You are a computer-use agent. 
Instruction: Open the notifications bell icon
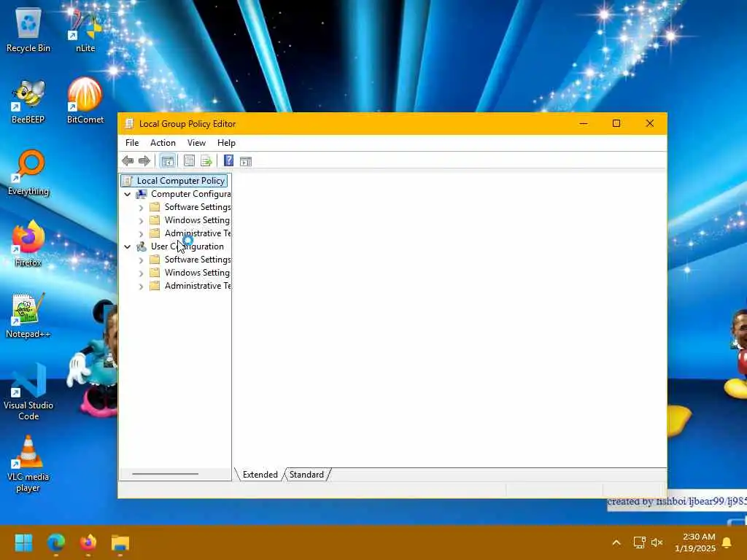point(727,542)
